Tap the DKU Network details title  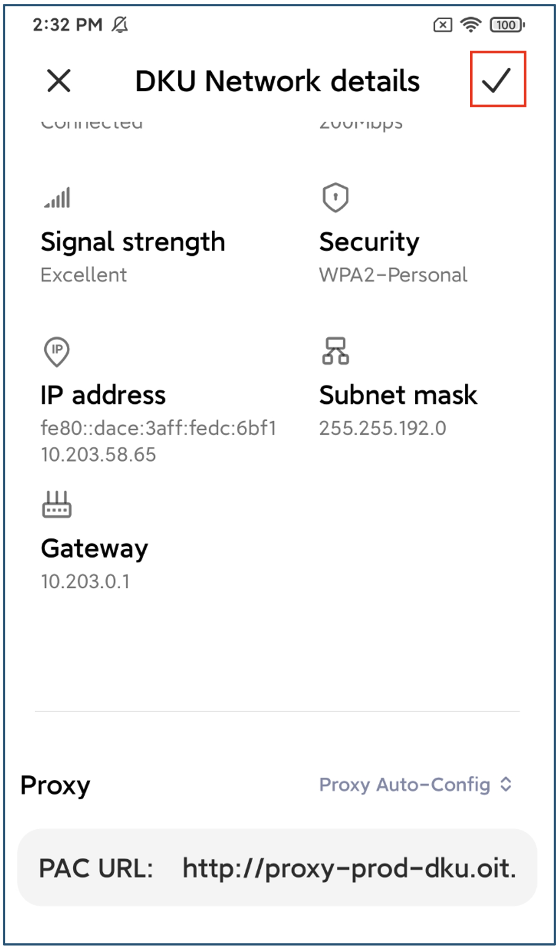[277, 81]
